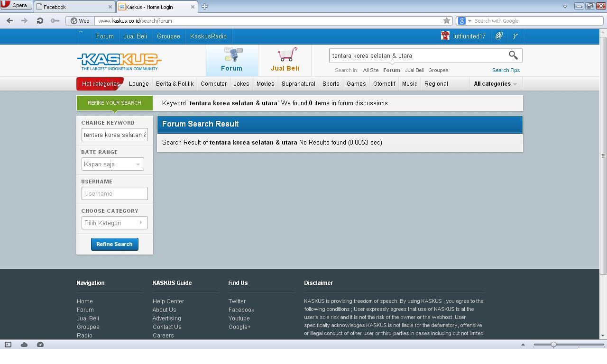Open the Supranatural category
The height and width of the screenshot is (364, 607).
[298, 84]
